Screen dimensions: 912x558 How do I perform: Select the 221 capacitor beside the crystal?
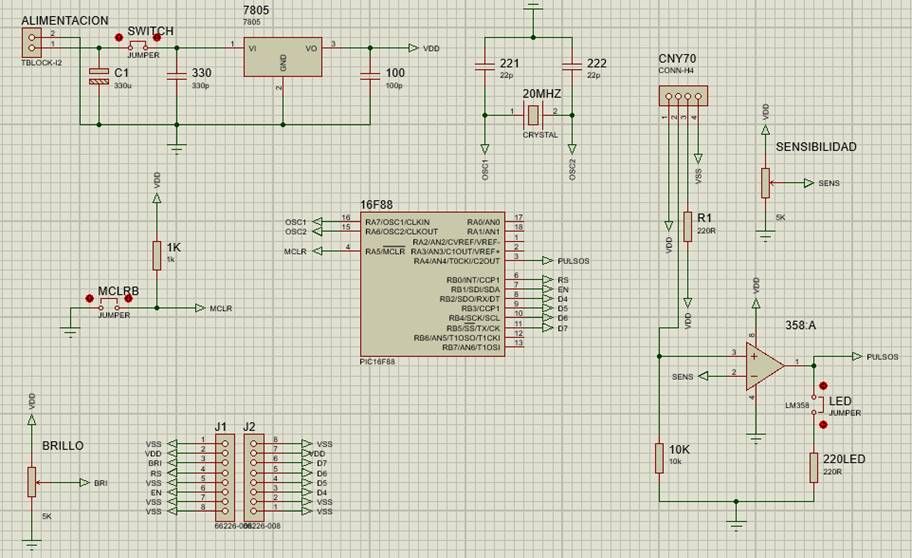[x=485, y=67]
